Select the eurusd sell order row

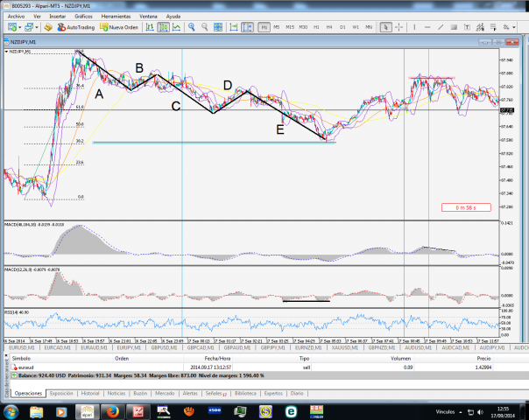pos(263,367)
